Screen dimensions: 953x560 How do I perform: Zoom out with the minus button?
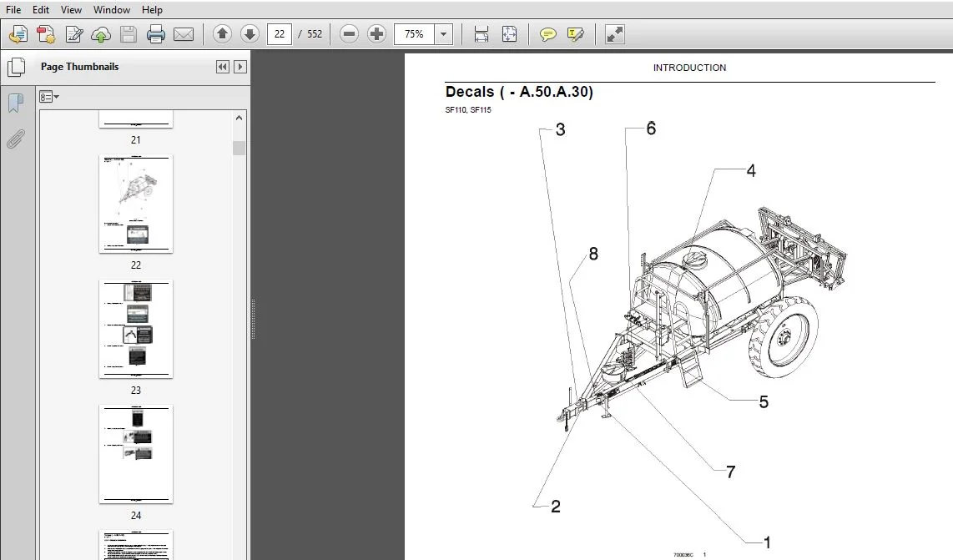coord(349,34)
